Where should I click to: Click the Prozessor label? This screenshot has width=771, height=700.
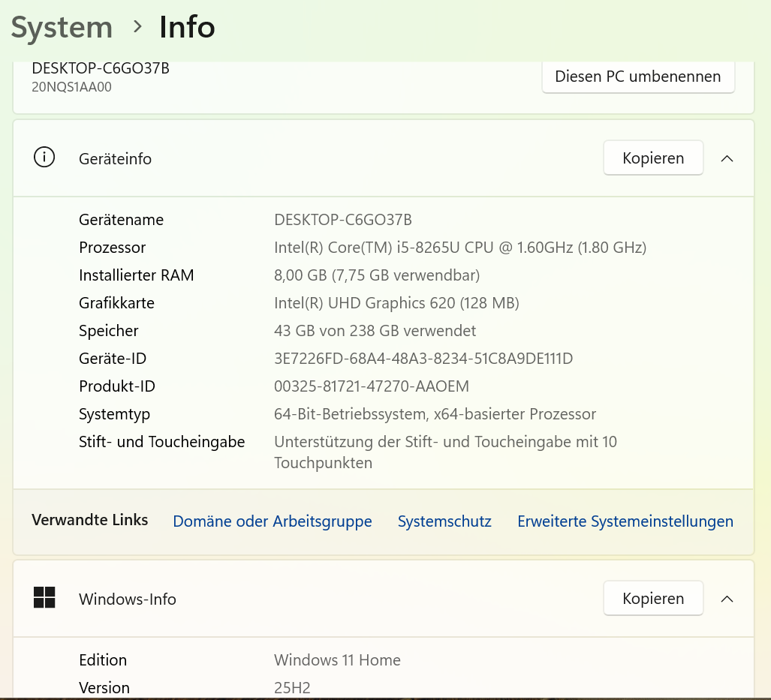click(112, 248)
